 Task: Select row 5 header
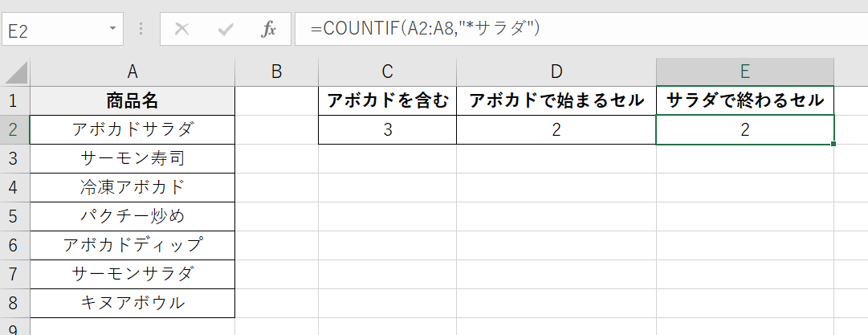click(15, 216)
